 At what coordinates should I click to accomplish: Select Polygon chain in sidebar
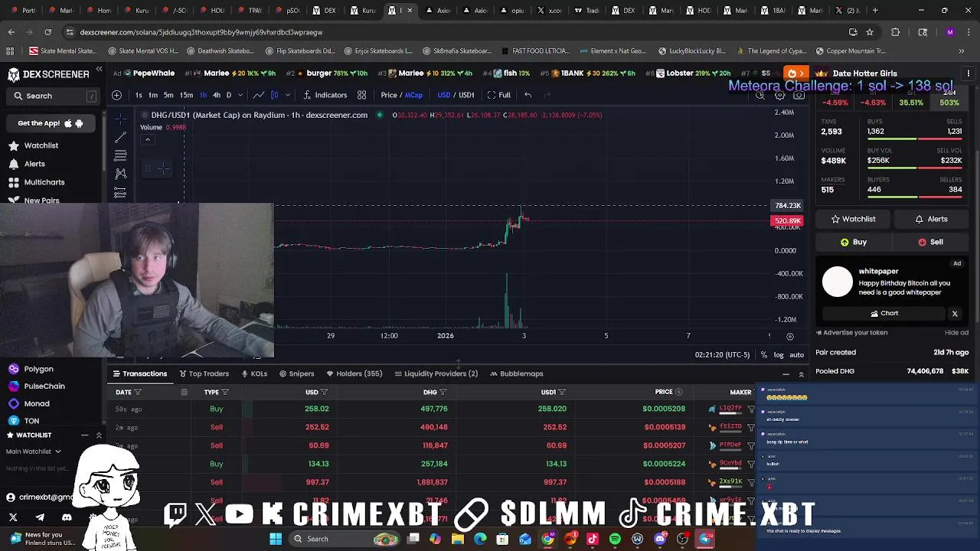(x=38, y=369)
